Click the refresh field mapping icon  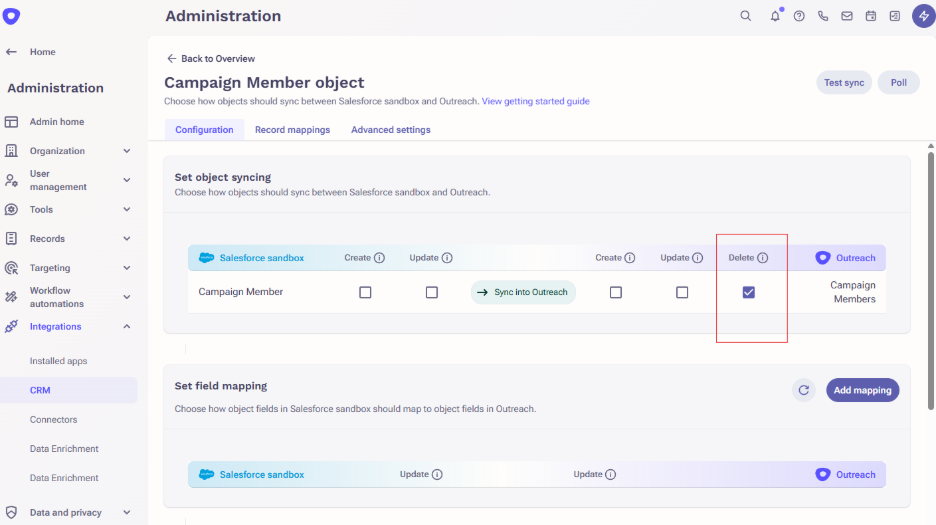click(803, 390)
